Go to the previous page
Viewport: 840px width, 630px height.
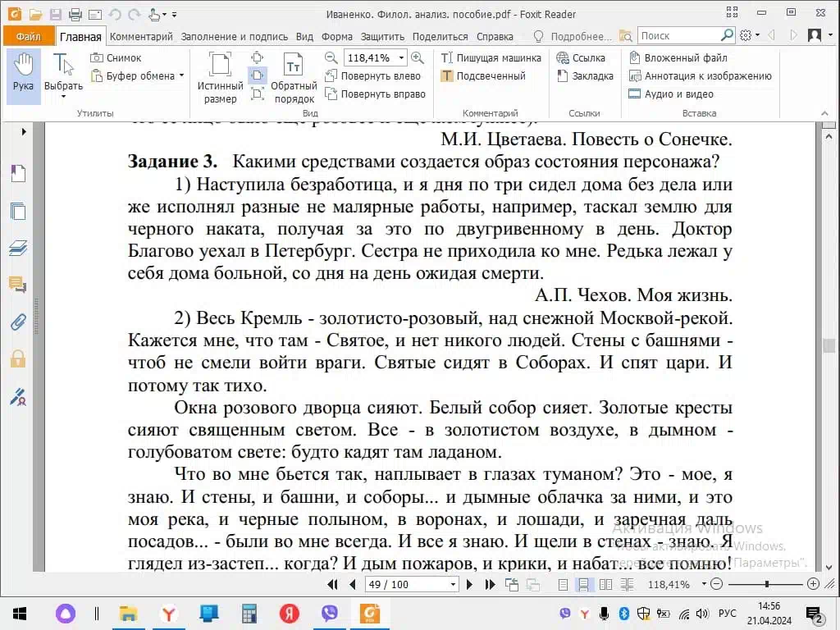[353, 584]
